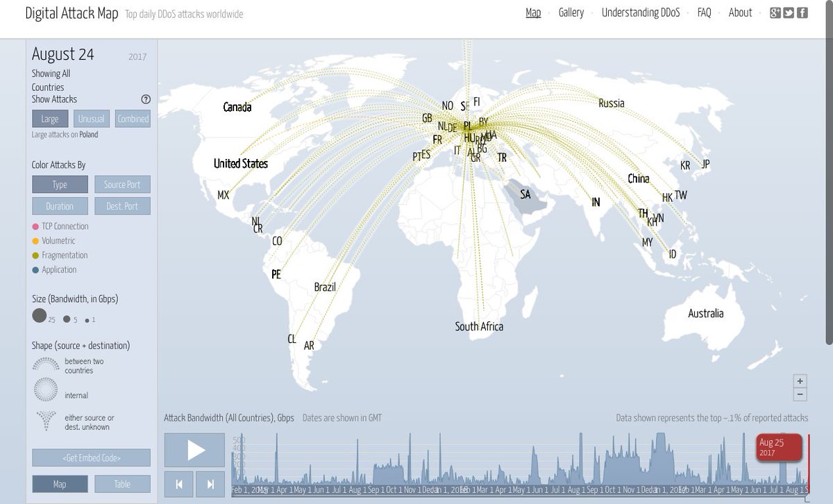Click the MX label on the map
This screenshot has height=504, width=833.
tap(223, 196)
